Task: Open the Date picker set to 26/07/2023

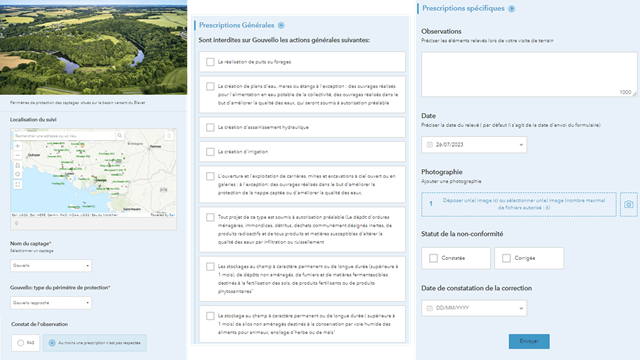Action: coord(474,145)
